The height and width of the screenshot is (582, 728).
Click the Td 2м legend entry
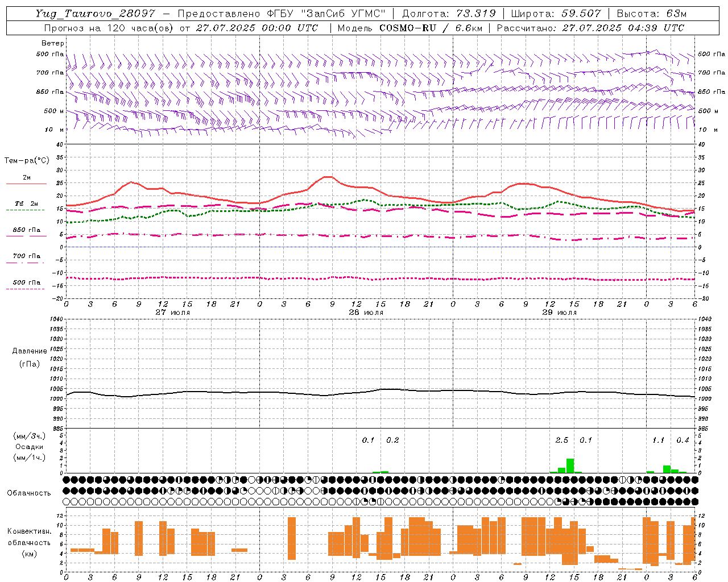(x=26, y=203)
